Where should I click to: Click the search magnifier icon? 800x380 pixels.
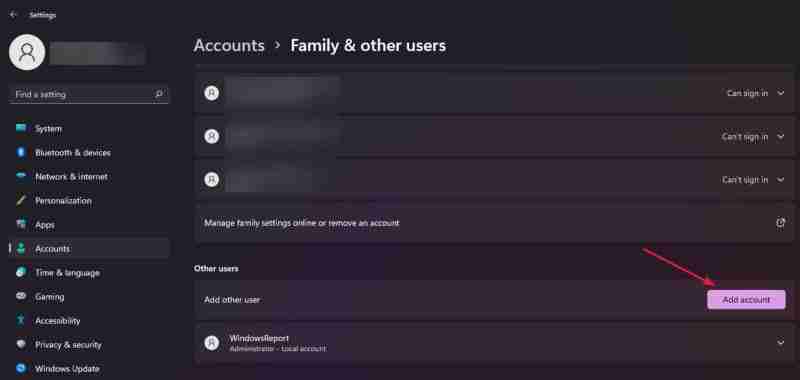pos(159,94)
